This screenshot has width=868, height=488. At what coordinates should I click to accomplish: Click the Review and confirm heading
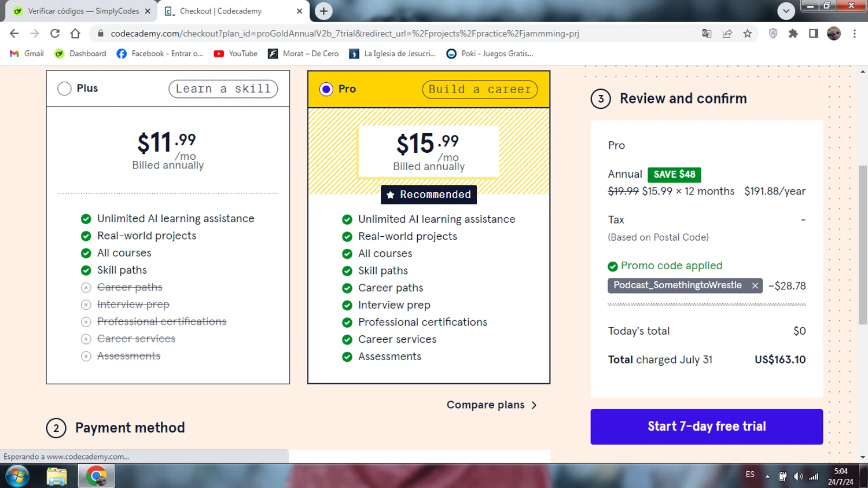[683, 98]
